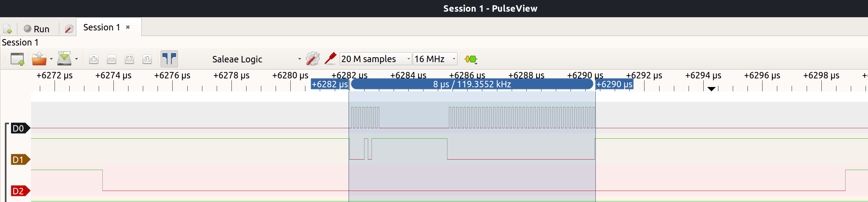
Task: Zoom in on the waveform
Action: coord(93,59)
